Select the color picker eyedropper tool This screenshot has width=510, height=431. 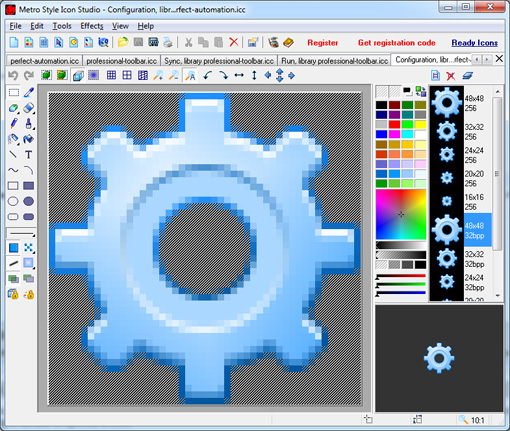29,92
